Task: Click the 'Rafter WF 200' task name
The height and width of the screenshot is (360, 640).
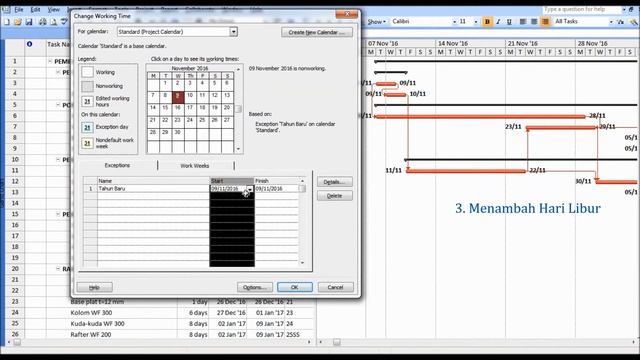Action: tap(91, 335)
